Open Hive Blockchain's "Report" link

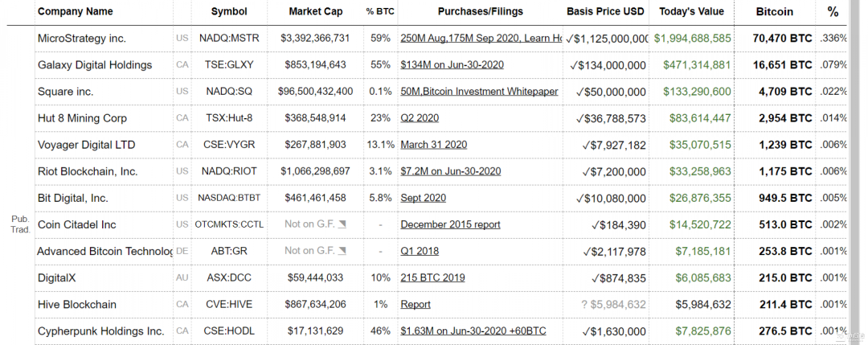click(416, 304)
